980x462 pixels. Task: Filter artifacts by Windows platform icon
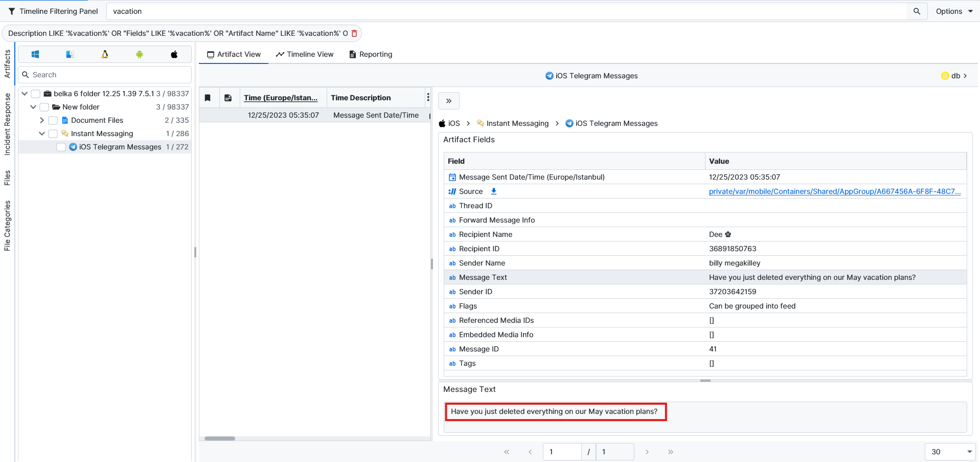click(x=35, y=54)
